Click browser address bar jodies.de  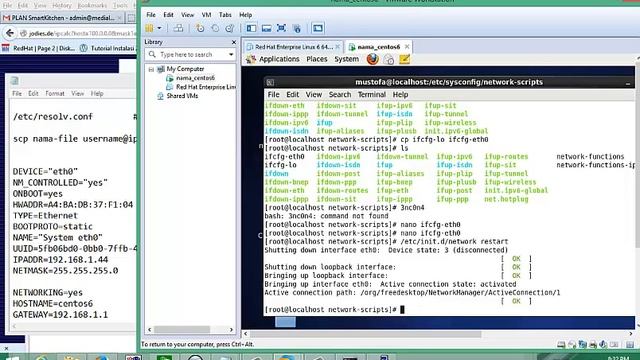pyautogui.click(x=78, y=33)
